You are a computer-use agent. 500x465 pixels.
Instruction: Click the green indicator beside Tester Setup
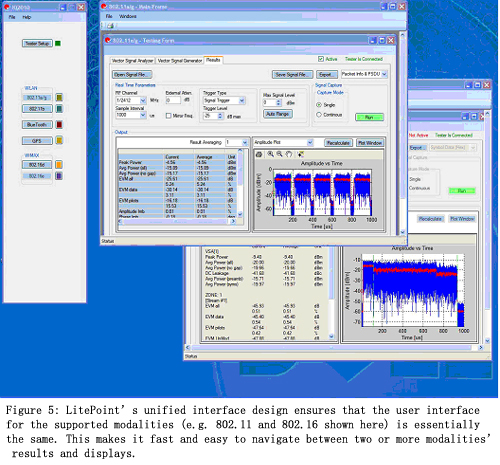click(x=58, y=43)
